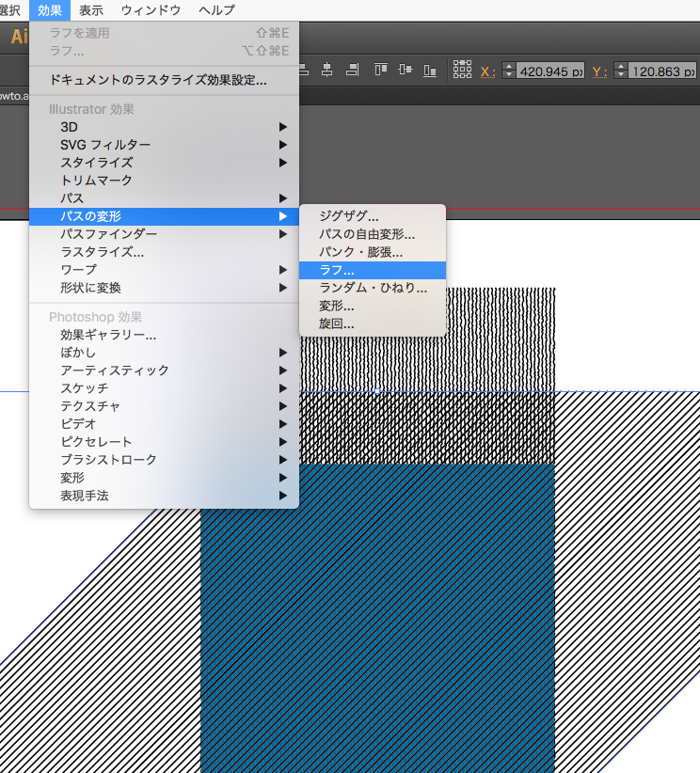Select 変形... in the パスの変形 submenu
The height and width of the screenshot is (773, 700).
(373, 307)
